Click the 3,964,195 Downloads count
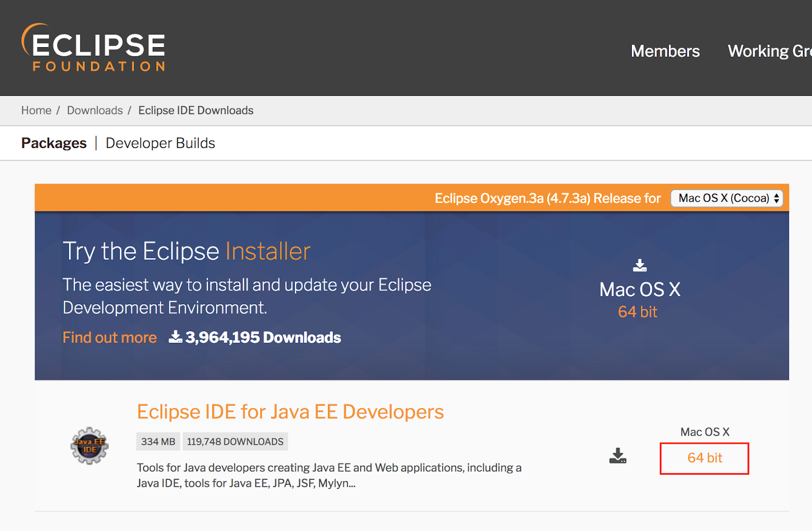The width and height of the screenshot is (812, 531). point(263,337)
